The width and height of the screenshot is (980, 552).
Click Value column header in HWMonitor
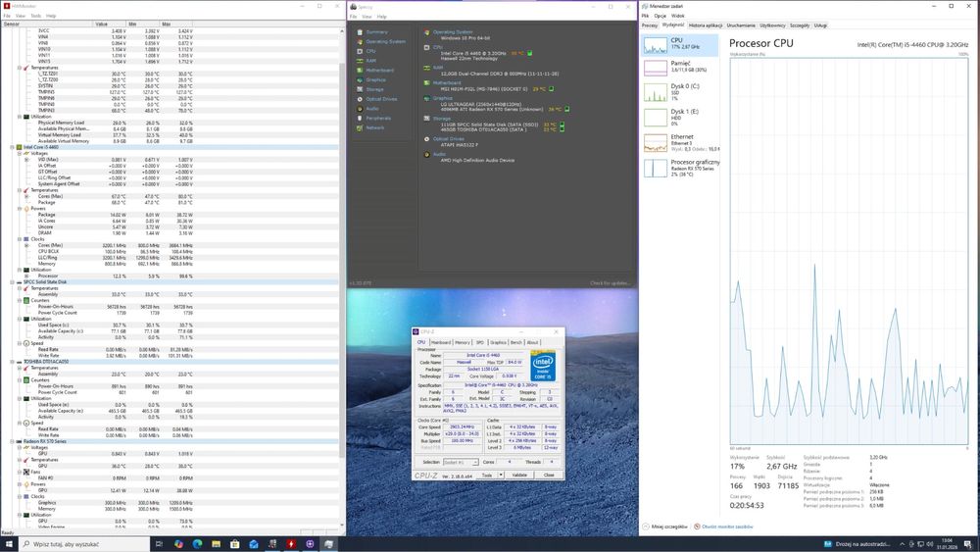[110, 24]
